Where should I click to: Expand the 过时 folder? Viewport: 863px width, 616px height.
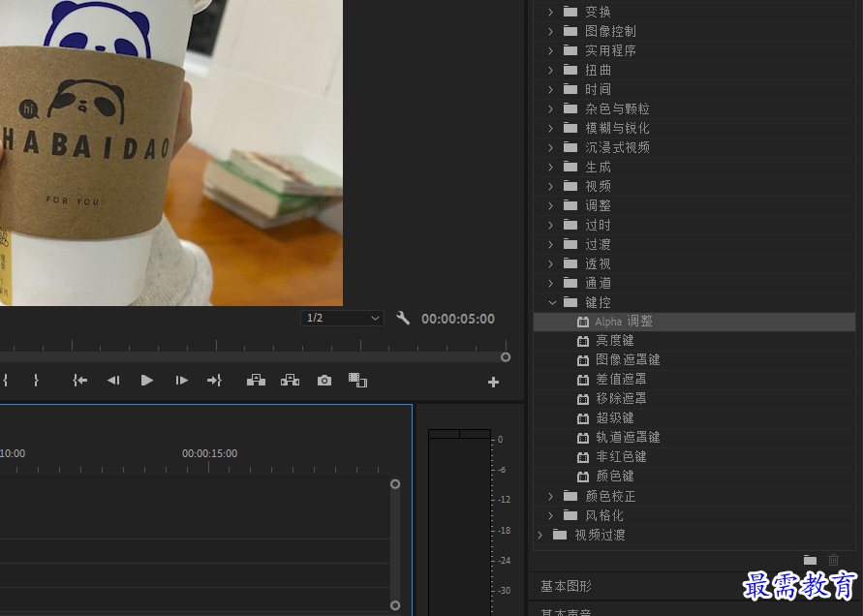pyautogui.click(x=550, y=225)
